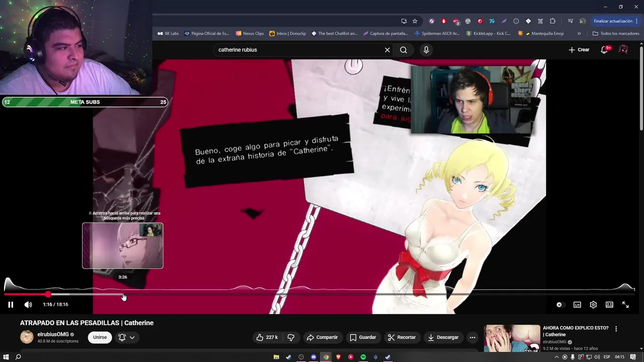The height and width of the screenshot is (362, 644).
Task: Click 'Finalizar actualización' button
Action: (615, 21)
